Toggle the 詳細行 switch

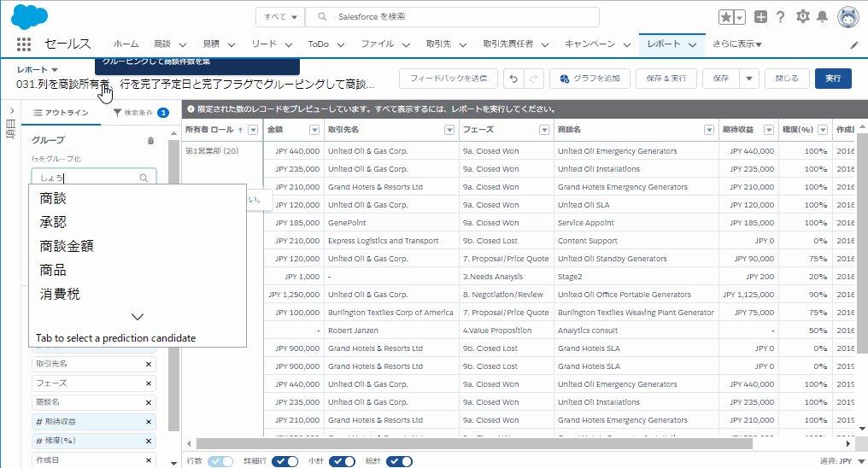(x=285, y=461)
